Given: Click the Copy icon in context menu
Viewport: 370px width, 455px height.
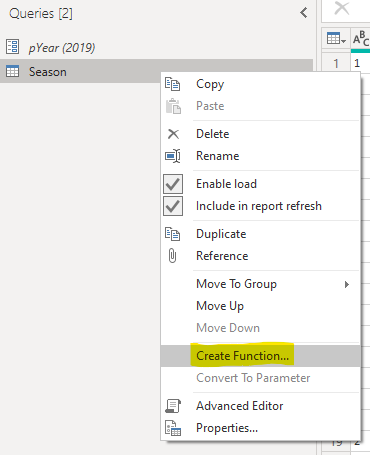Looking at the screenshot, I should (173, 84).
